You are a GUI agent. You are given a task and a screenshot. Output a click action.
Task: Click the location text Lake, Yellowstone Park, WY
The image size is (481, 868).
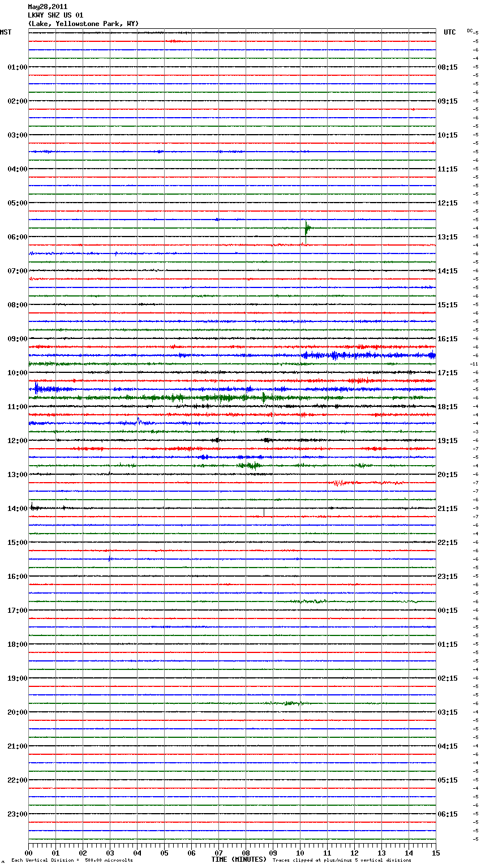(x=83, y=24)
